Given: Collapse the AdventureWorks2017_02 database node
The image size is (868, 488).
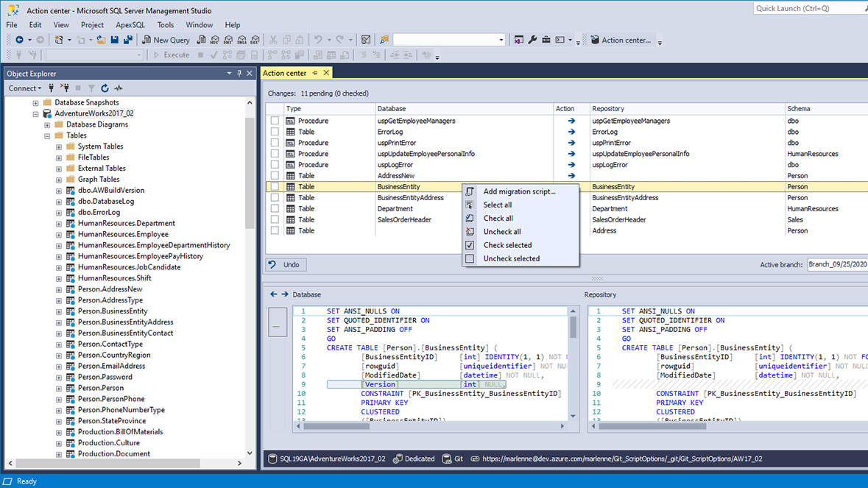Looking at the screenshot, I should [x=35, y=114].
